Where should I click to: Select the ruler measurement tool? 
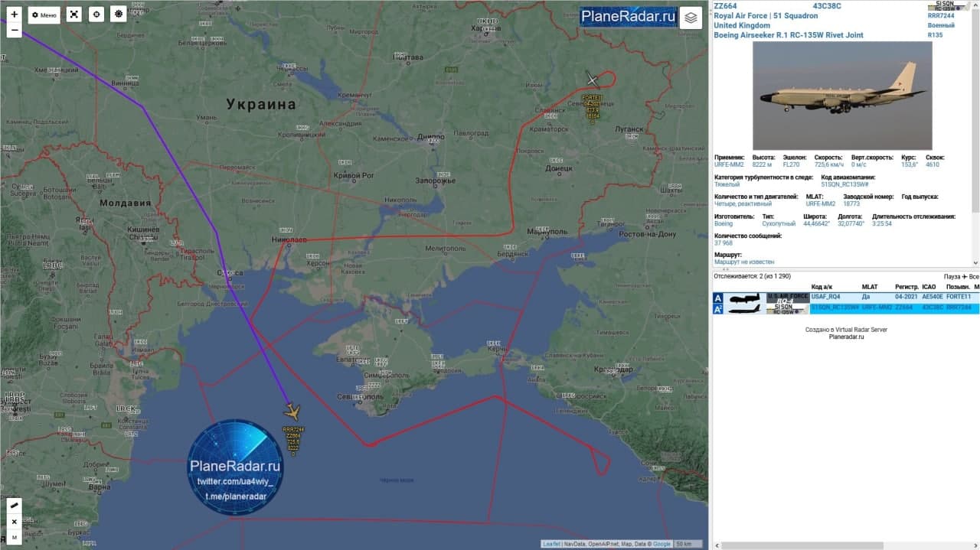click(14, 506)
